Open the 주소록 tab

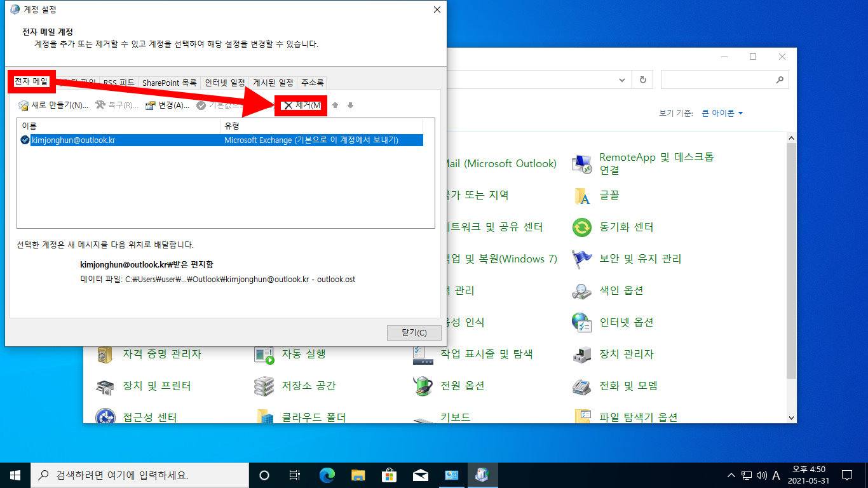point(313,83)
